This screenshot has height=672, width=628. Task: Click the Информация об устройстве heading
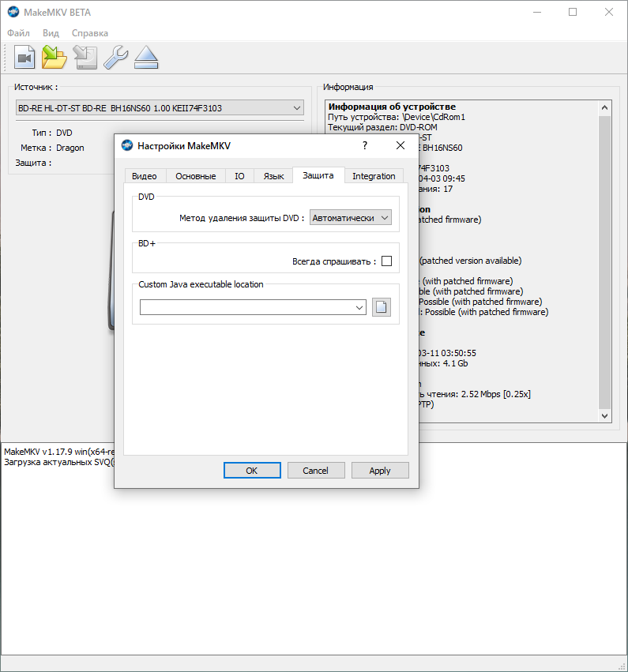(x=392, y=107)
